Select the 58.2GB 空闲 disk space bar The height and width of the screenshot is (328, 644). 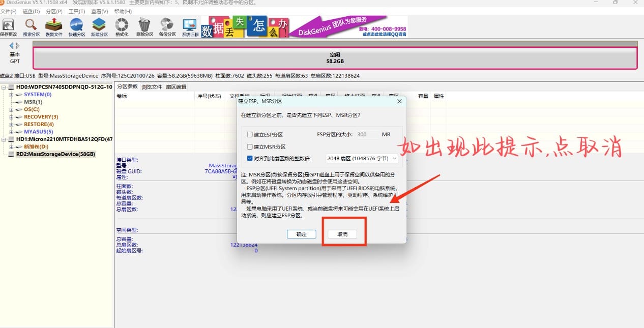(x=334, y=58)
